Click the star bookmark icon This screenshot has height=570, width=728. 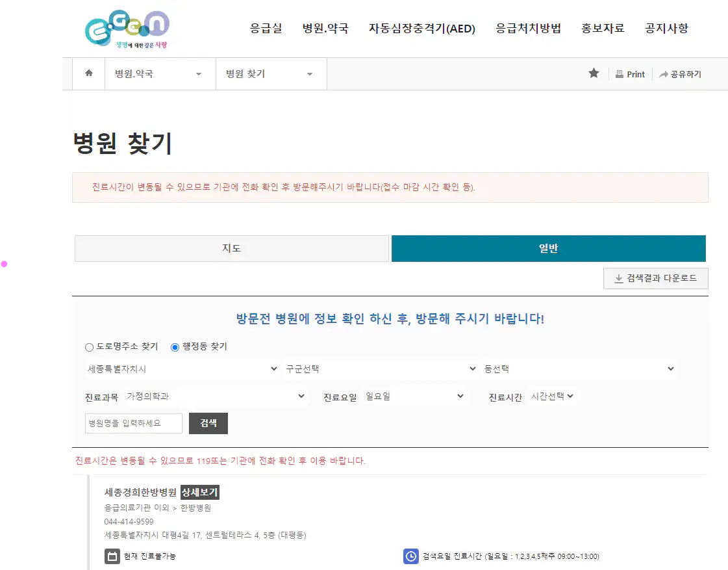click(x=593, y=73)
